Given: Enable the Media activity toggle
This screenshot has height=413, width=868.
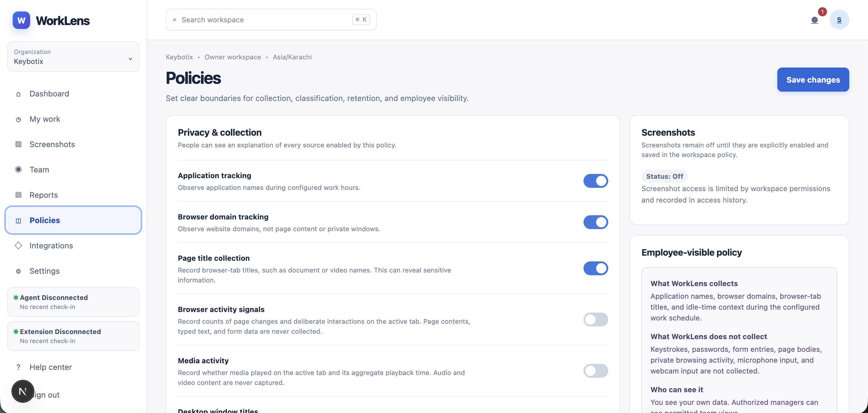Looking at the screenshot, I should [x=596, y=371].
